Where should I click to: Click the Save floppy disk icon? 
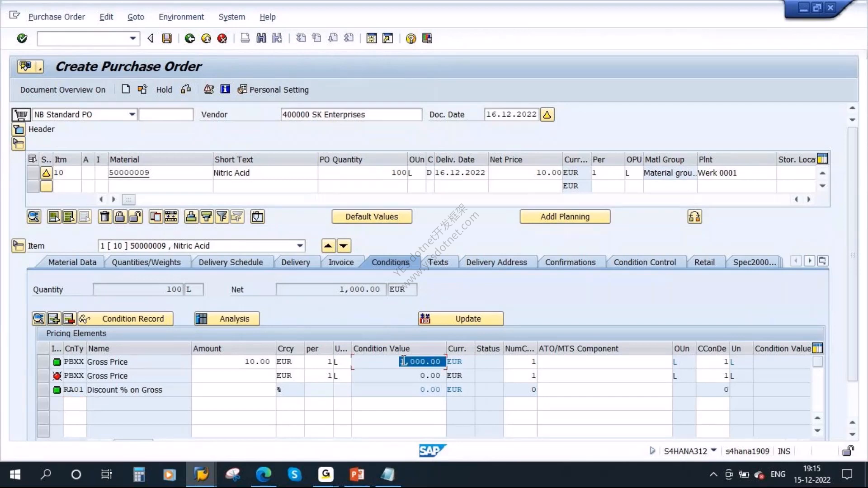(x=167, y=38)
